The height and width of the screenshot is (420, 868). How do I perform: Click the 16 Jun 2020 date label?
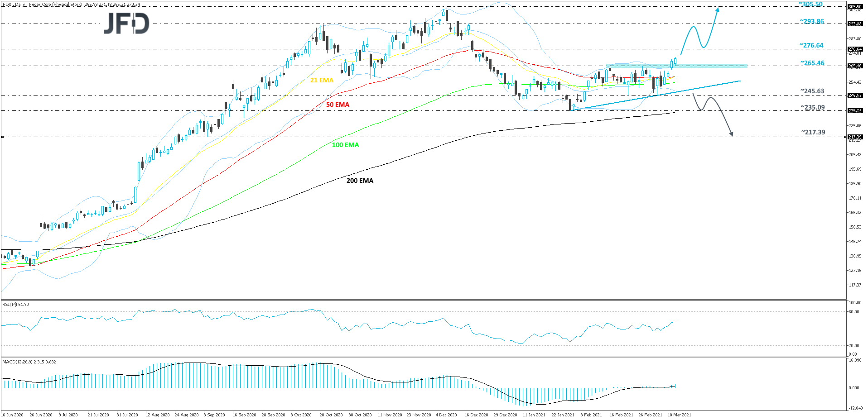[x=12, y=415]
